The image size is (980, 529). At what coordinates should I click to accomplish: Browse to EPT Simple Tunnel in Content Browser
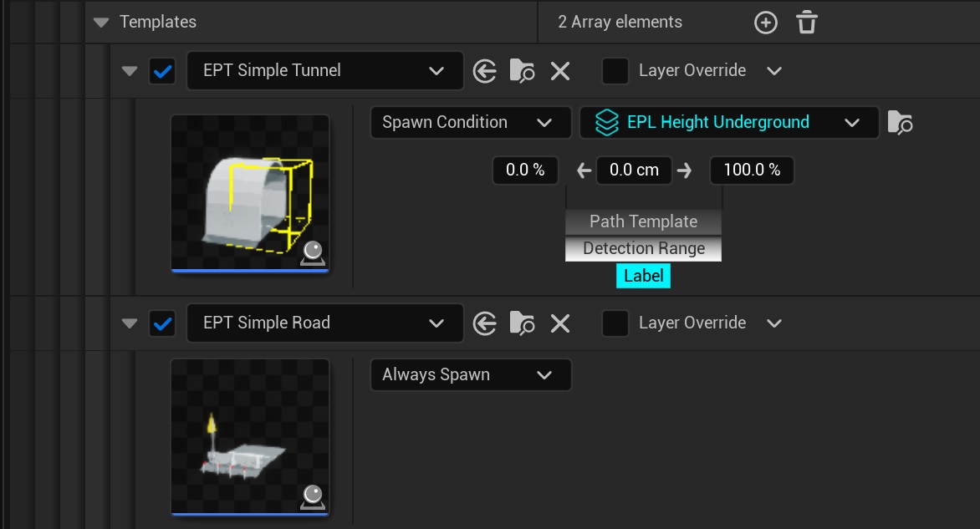(522, 71)
